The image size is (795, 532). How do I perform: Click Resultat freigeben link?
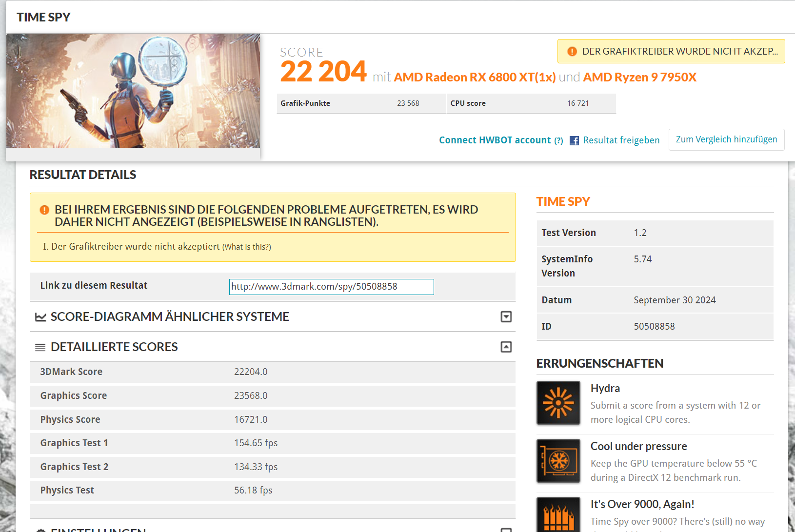pos(621,140)
